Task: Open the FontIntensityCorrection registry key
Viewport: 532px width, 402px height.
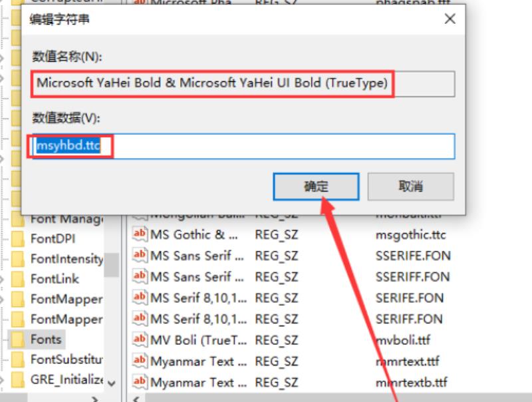Action: click(67, 259)
